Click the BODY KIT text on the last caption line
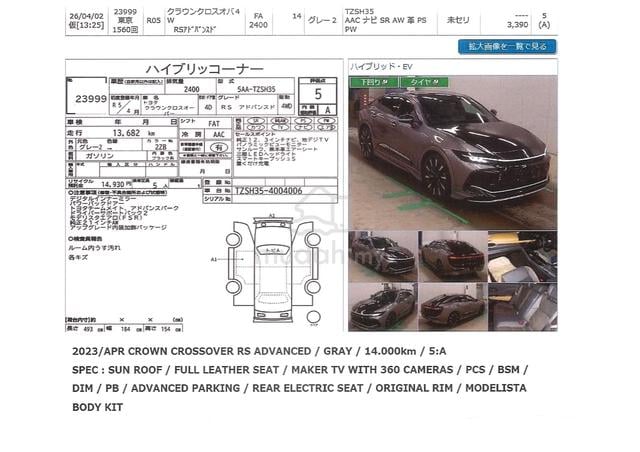Image resolution: width=640 pixels, height=452 pixels. [x=98, y=407]
